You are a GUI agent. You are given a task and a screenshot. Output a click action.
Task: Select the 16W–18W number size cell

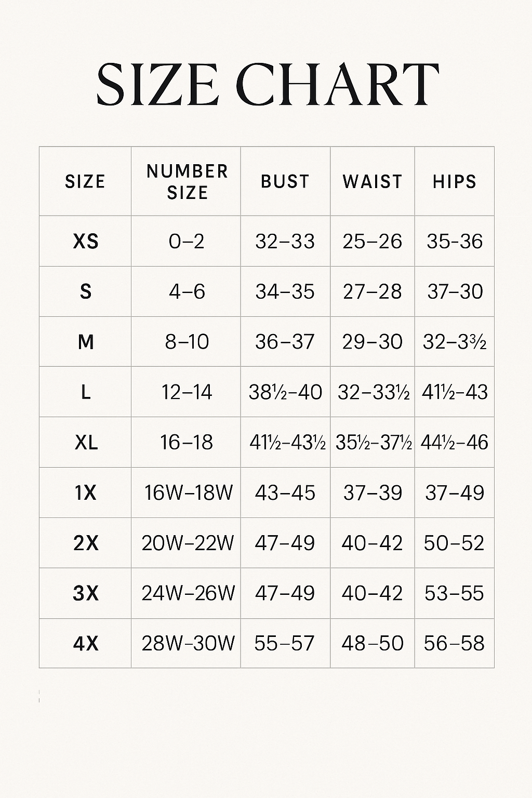[x=188, y=493]
